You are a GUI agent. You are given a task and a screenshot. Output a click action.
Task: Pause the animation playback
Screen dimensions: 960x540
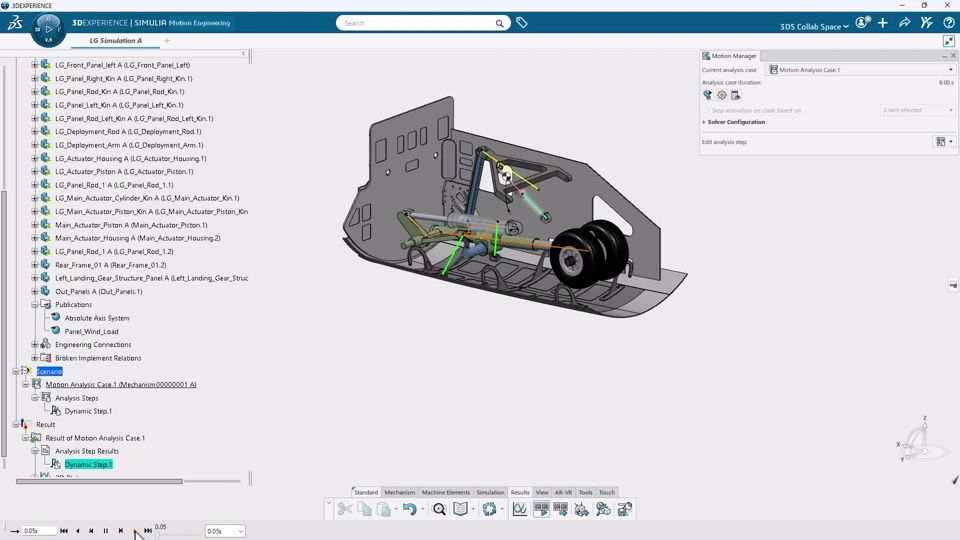pos(106,531)
